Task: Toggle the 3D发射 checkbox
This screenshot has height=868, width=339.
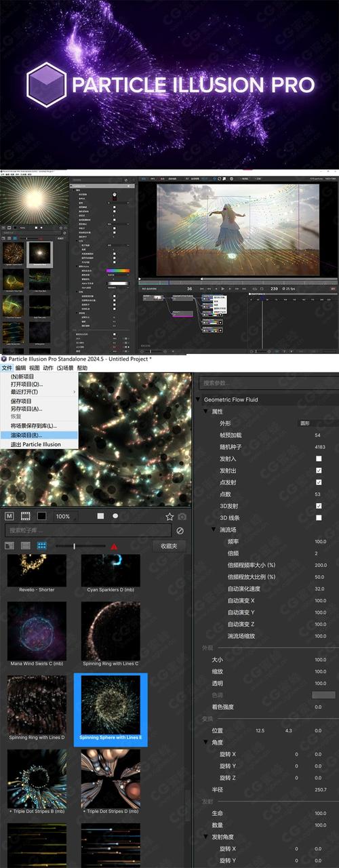Action: point(319,506)
